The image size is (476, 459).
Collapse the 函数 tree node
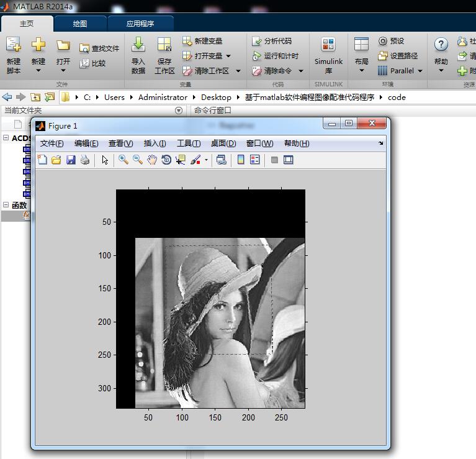click(x=6, y=205)
